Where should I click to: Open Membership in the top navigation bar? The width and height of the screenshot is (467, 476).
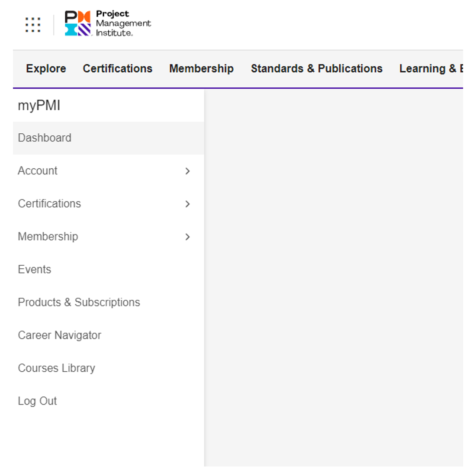[x=201, y=69]
